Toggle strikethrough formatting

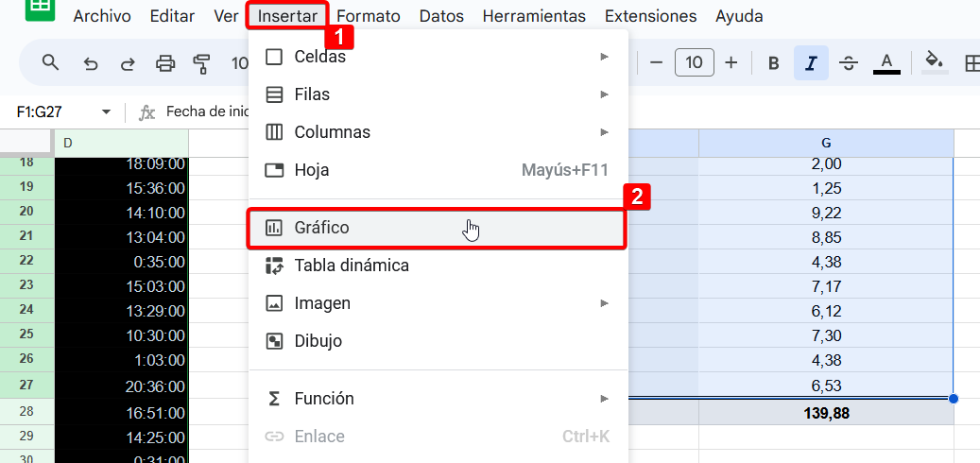click(849, 63)
